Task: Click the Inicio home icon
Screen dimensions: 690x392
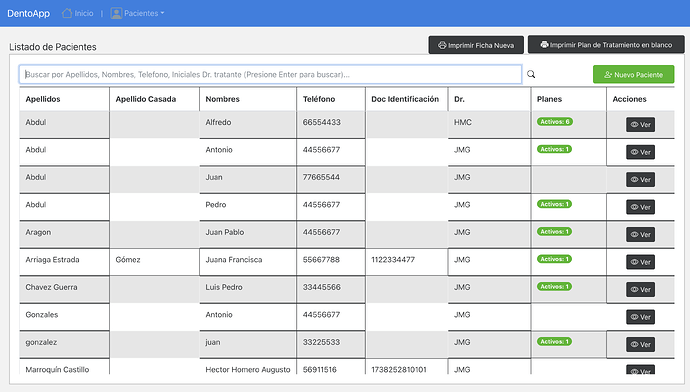Action: (67, 13)
